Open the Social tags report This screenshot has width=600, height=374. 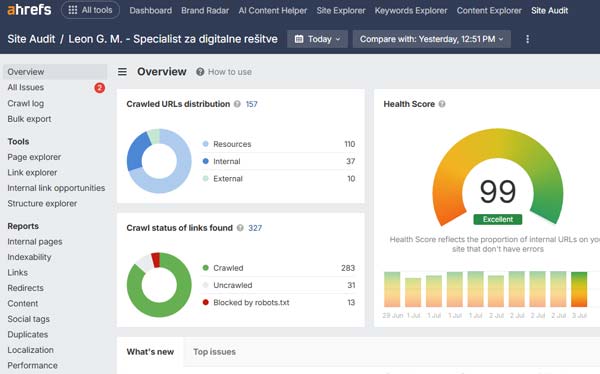(28, 319)
